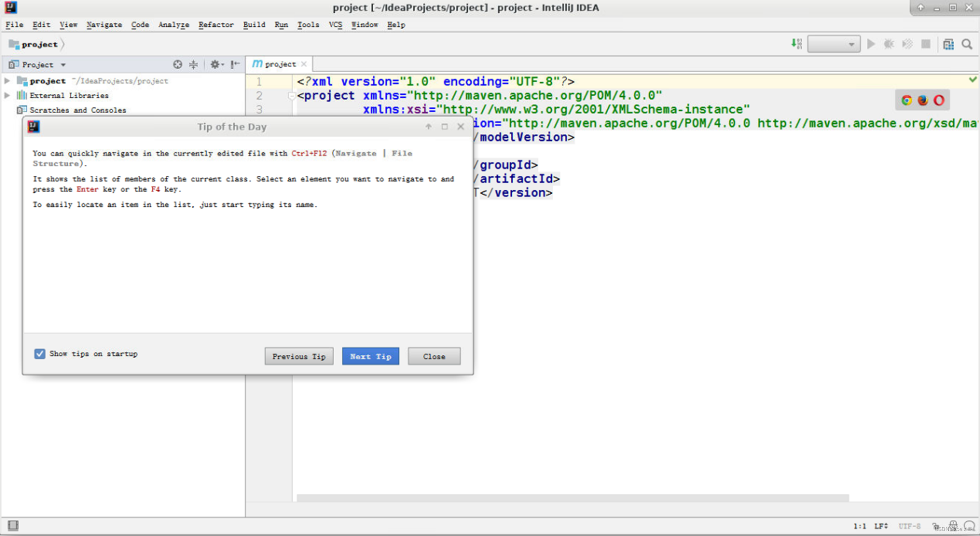The width and height of the screenshot is (980, 536).
Task: Open the Refactor menu
Action: click(x=216, y=25)
